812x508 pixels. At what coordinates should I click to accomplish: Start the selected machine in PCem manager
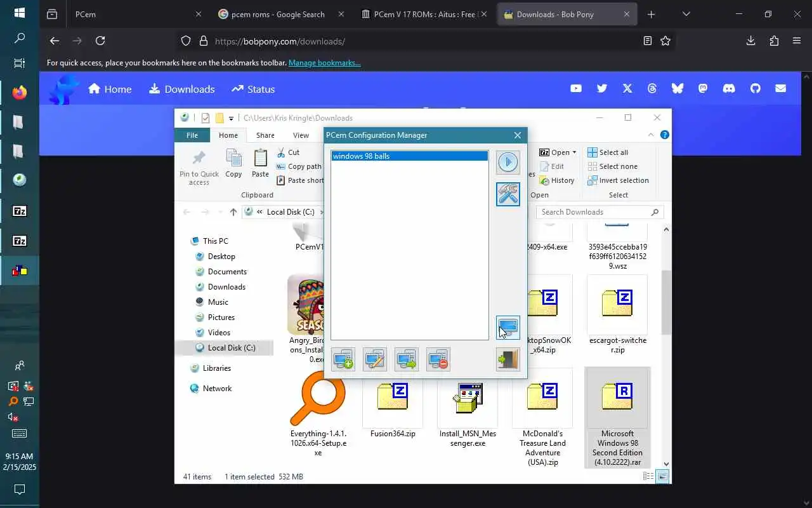(507, 162)
